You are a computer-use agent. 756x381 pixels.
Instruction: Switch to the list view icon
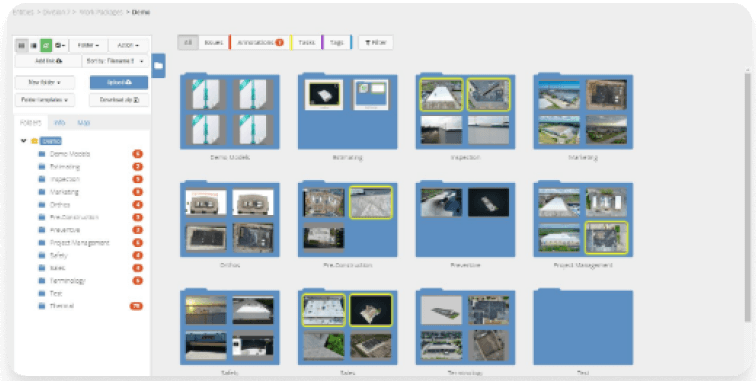click(33, 45)
